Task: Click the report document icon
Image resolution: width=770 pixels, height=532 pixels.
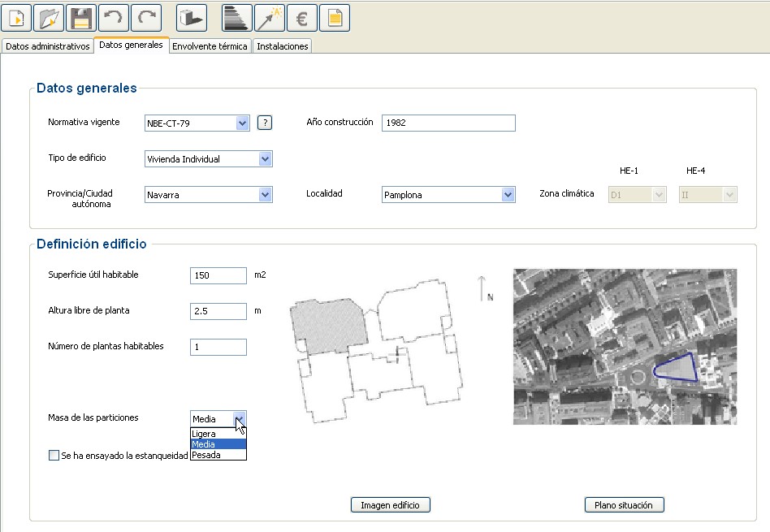Action: tap(335, 18)
